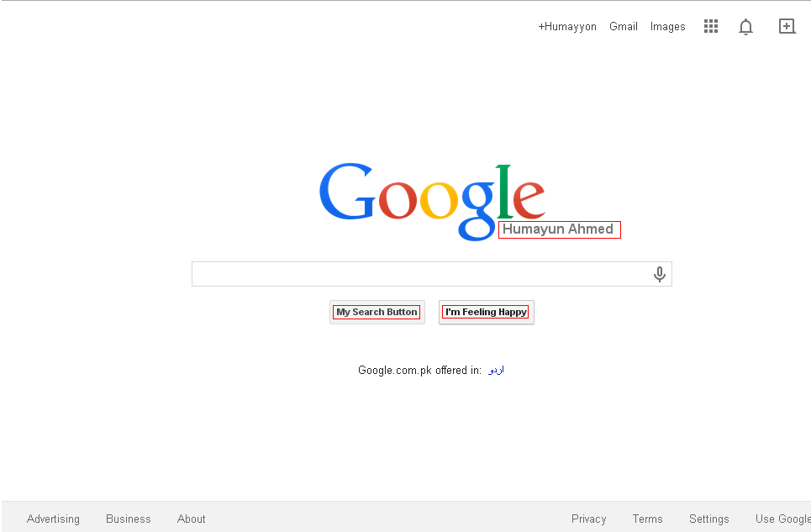Focus the Google search input box
Image resolution: width=811 pixels, height=532 pixels.
point(422,274)
